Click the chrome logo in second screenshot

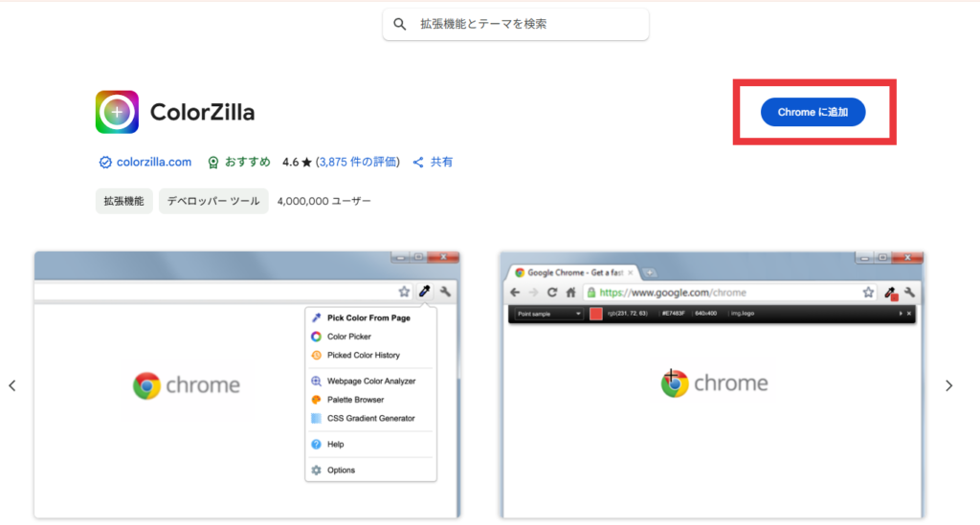pos(714,383)
